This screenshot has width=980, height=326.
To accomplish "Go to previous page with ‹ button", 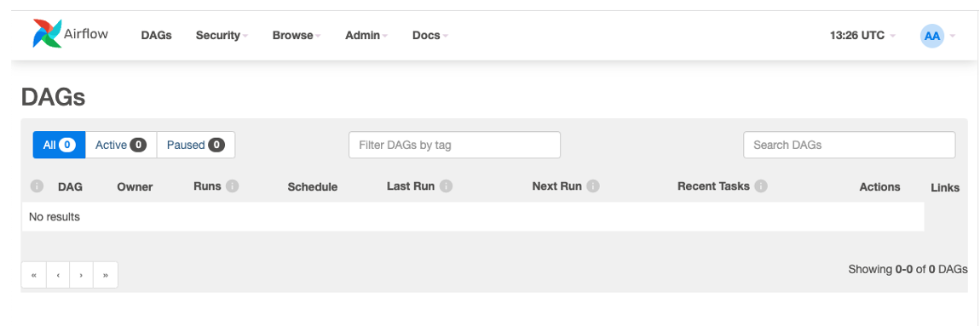I will [x=57, y=275].
